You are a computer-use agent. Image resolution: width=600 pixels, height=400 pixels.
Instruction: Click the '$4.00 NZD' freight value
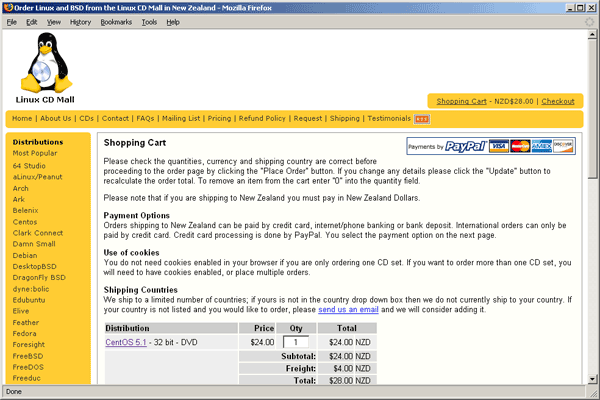352,369
